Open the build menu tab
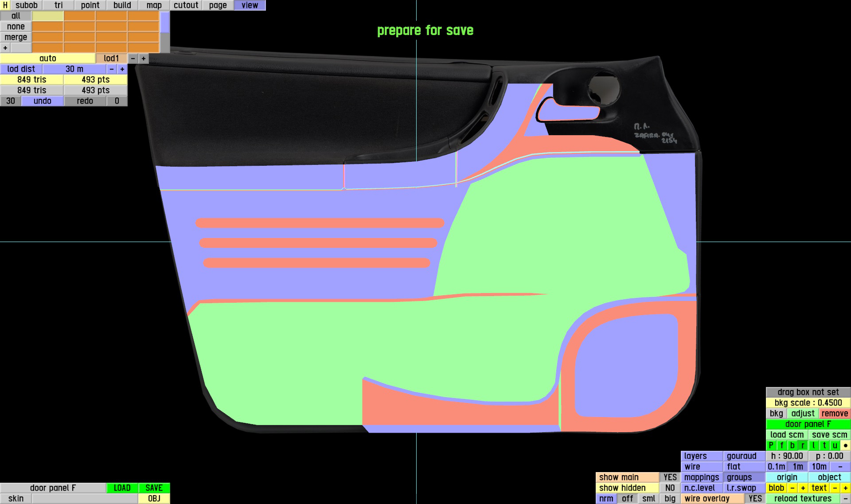This screenshot has height=504, width=851. click(x=122, y=5)
